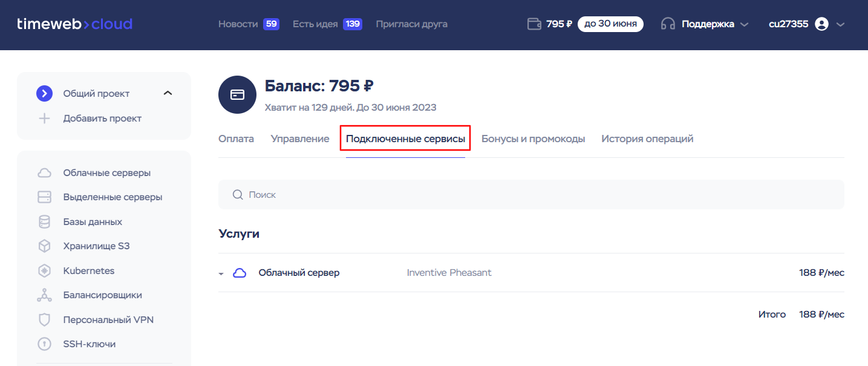Collapse the Общий проект section chevron
This screenshot has height=366, width=868.
168,93
